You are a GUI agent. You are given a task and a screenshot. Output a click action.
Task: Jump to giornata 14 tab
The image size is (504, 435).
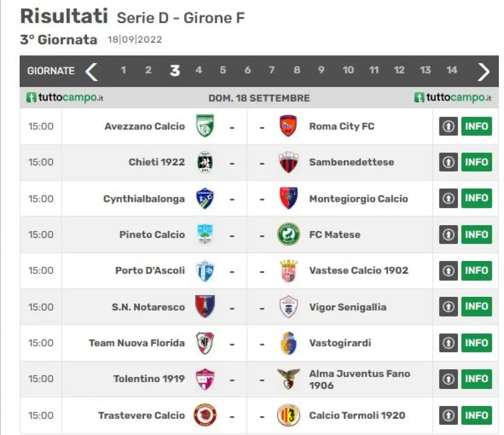click(452, 70)
